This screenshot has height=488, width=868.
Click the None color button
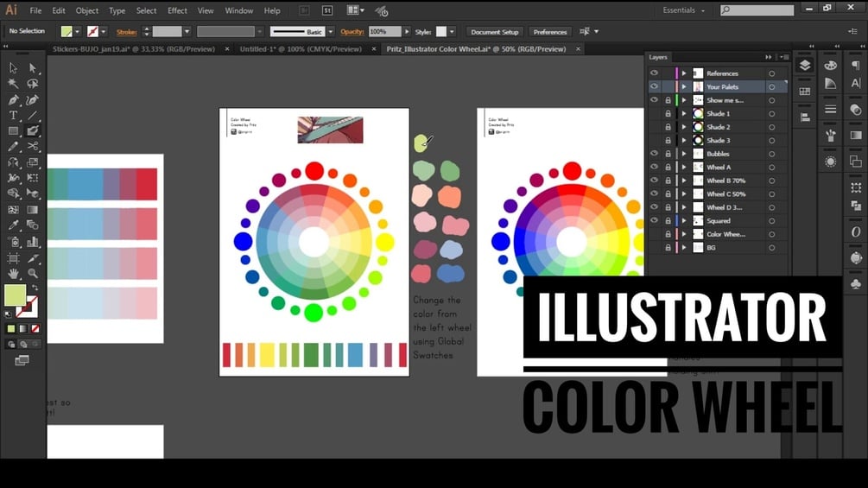[35, 329]
